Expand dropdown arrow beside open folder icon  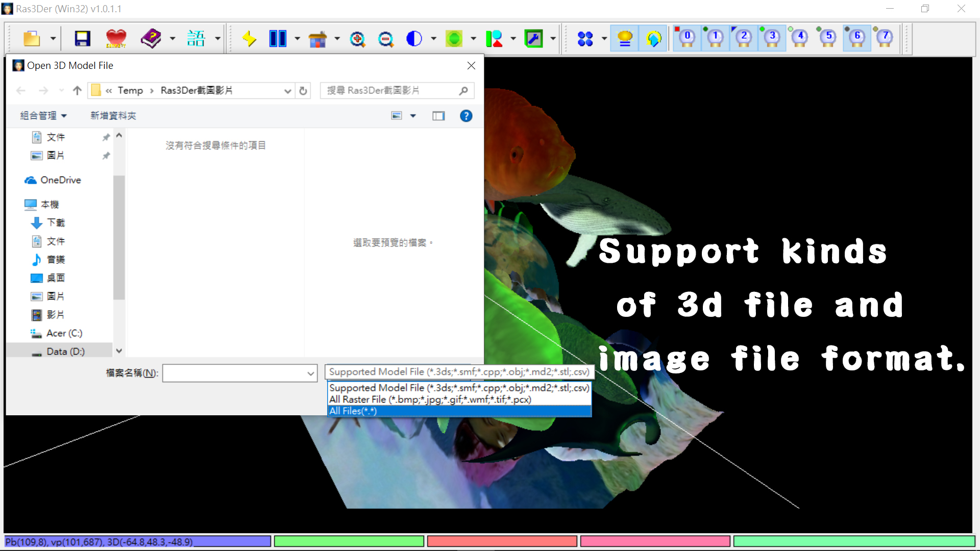click(53, 39)
